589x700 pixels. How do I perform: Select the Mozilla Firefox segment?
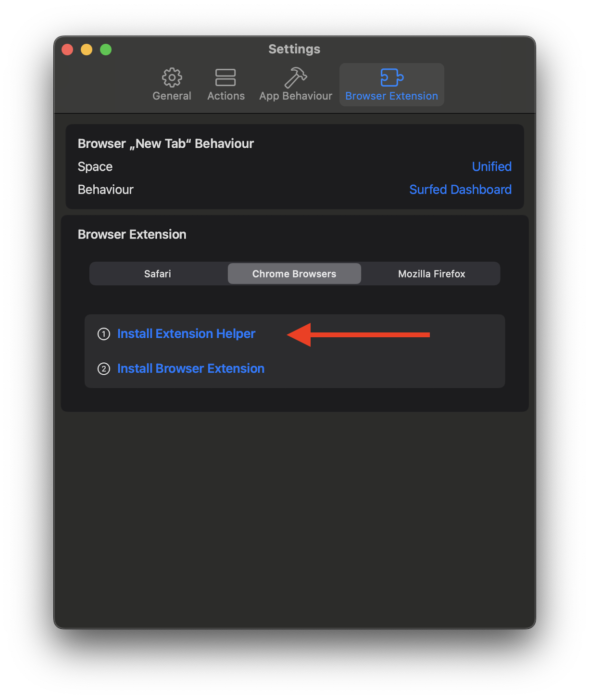pyautogui.click(x=431, y=274)
